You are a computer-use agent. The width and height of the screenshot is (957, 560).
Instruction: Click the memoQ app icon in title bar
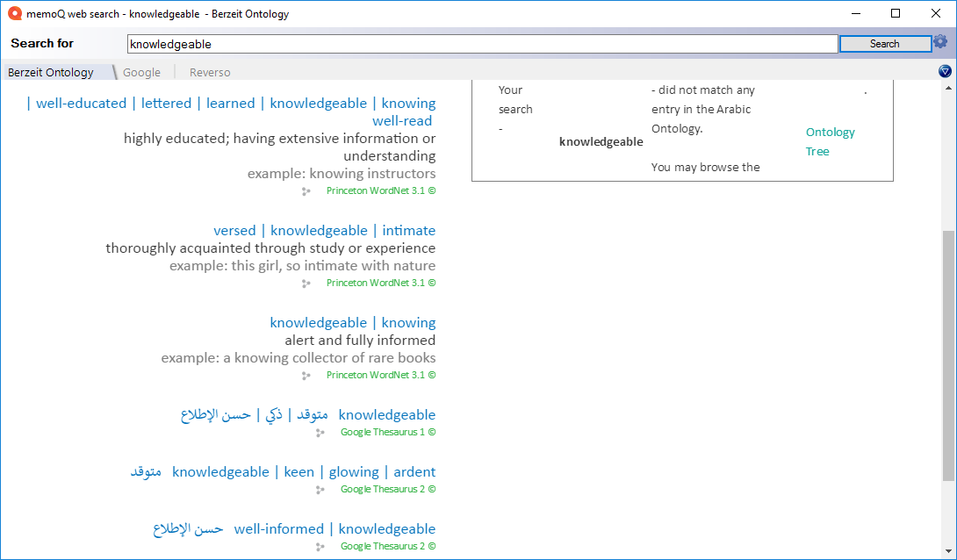click(x=14, y=13)
